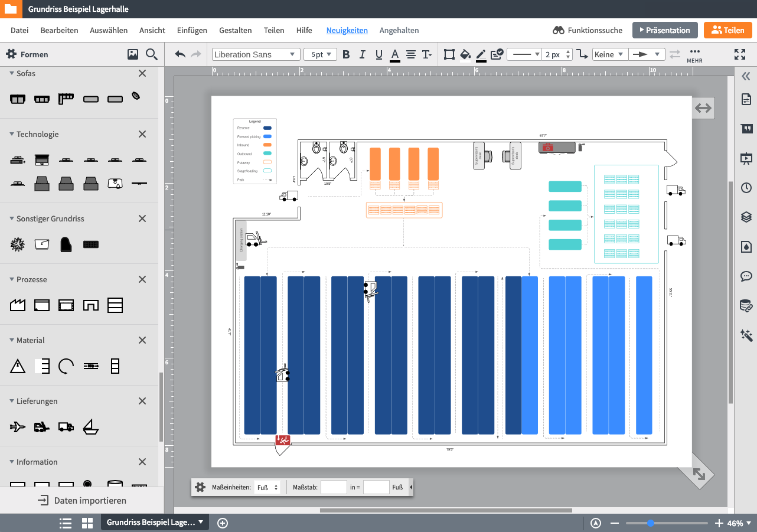Click the undo arrow in toolbar
Viewport: 757px width, 532px height.
coord(180,54)
